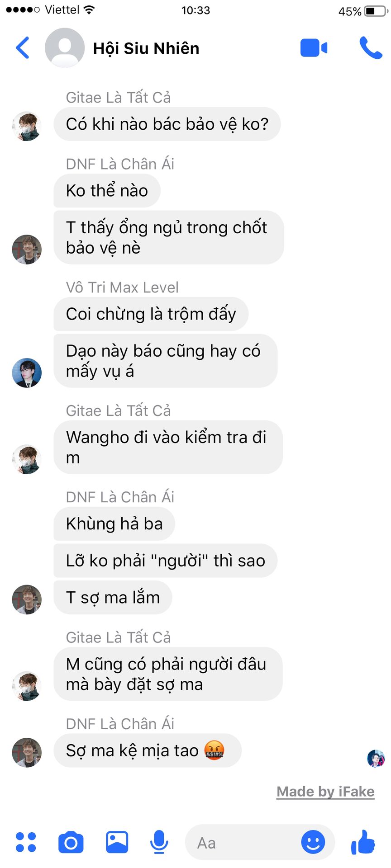Tap the message "Có khi nào bác bảo vệ ko?"

pyautogui.click(x=167, y=124)
